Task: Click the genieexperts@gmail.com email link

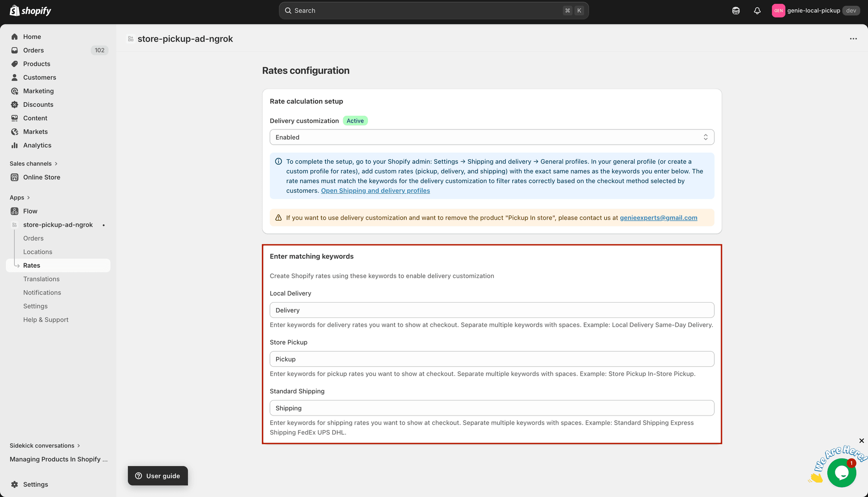Action: (658, 218)
